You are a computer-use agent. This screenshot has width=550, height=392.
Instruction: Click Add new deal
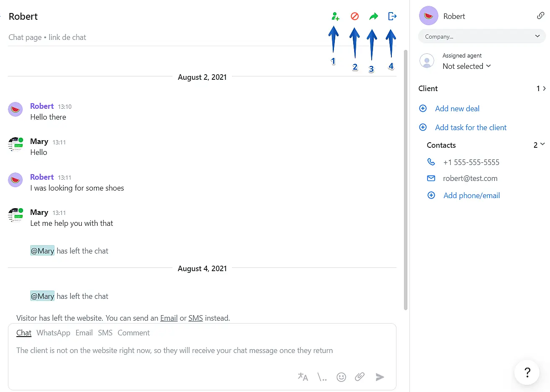click(x=457, y=109)
